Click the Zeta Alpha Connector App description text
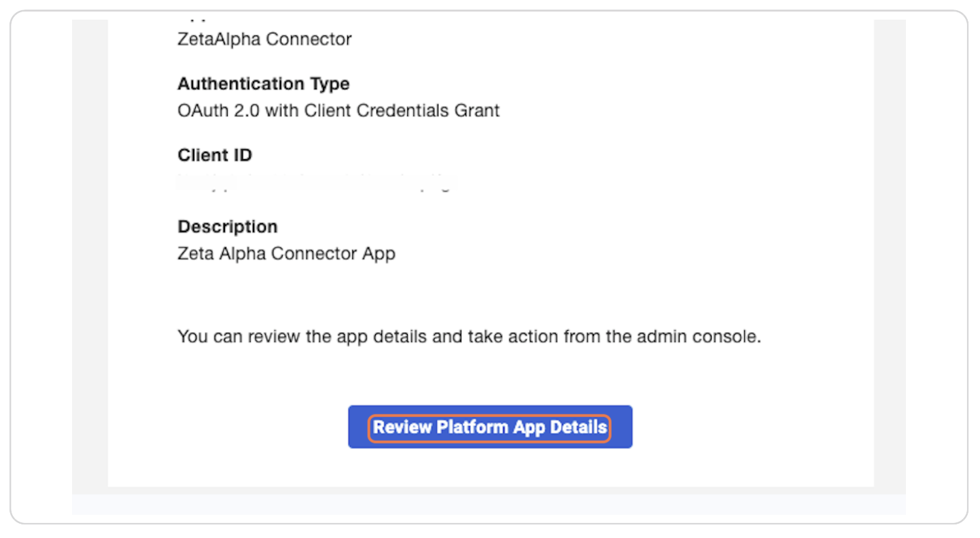Viewport: 980px width, 538px height. pos(285,253)
